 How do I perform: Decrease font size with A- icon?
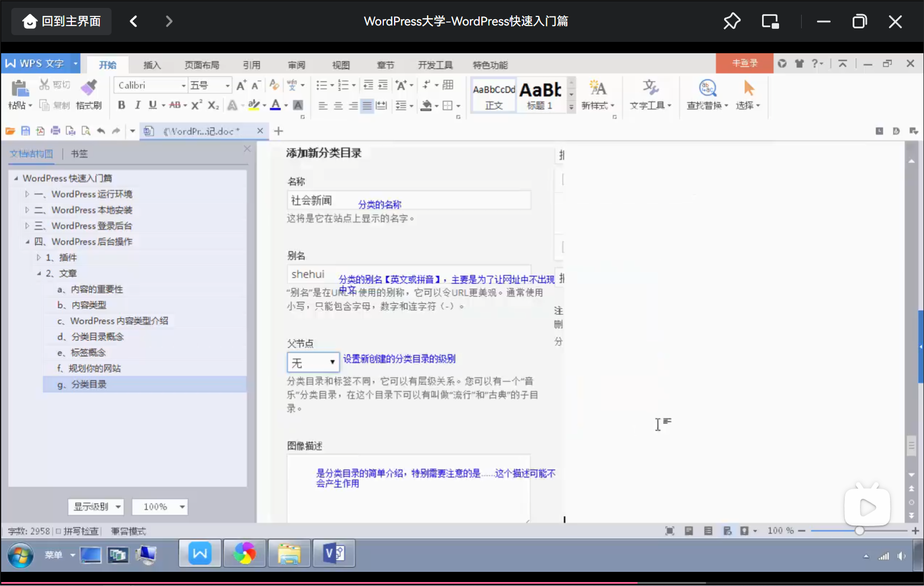(256, 85)
